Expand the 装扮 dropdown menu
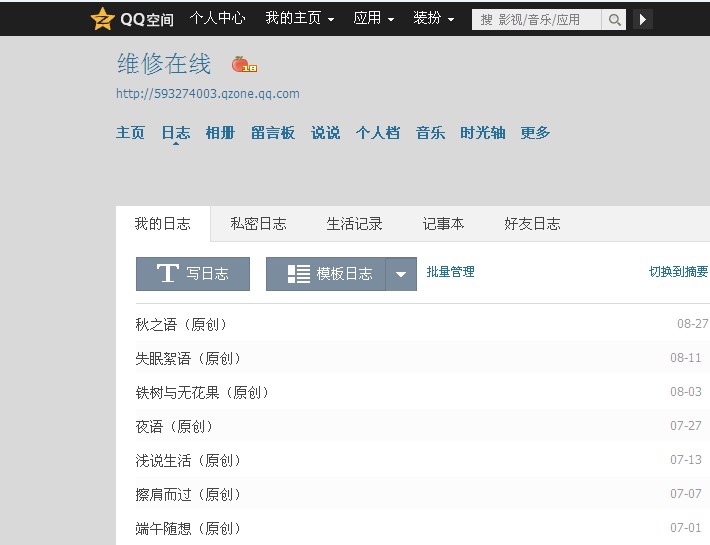710x545 pixels. click(433, 19)
